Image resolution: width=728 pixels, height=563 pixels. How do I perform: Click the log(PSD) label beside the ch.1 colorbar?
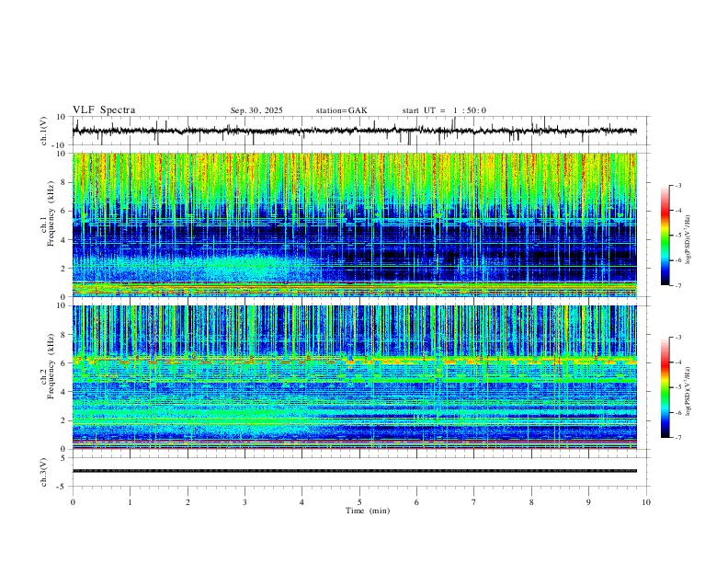tap(688, 239)
